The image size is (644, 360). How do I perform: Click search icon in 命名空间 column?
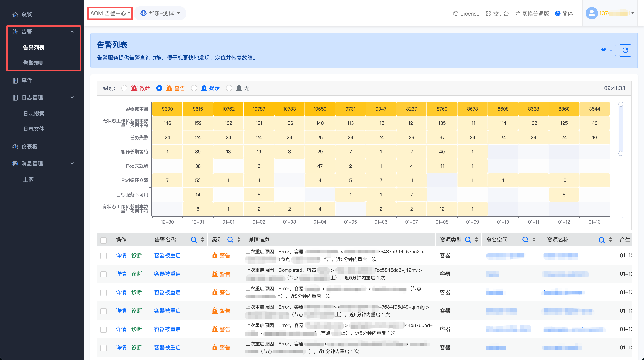(x=525, y=239)
